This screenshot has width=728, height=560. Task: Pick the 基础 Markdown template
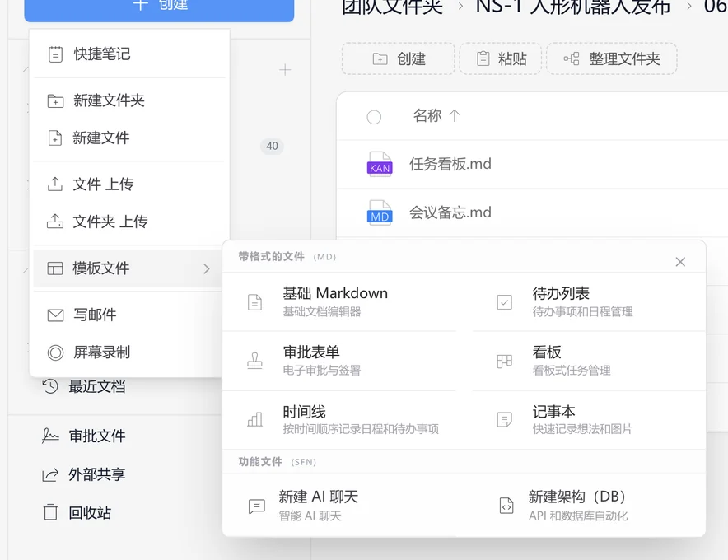340,302
